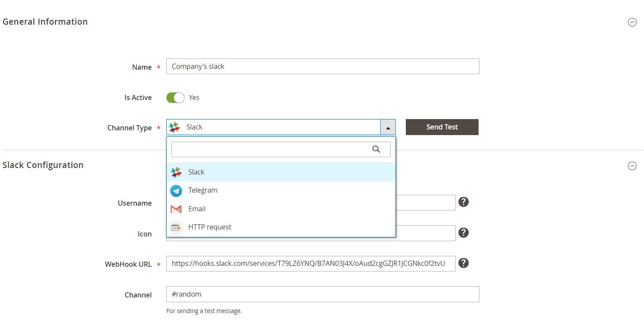Select Telegram from channel type list

(203, 191)
